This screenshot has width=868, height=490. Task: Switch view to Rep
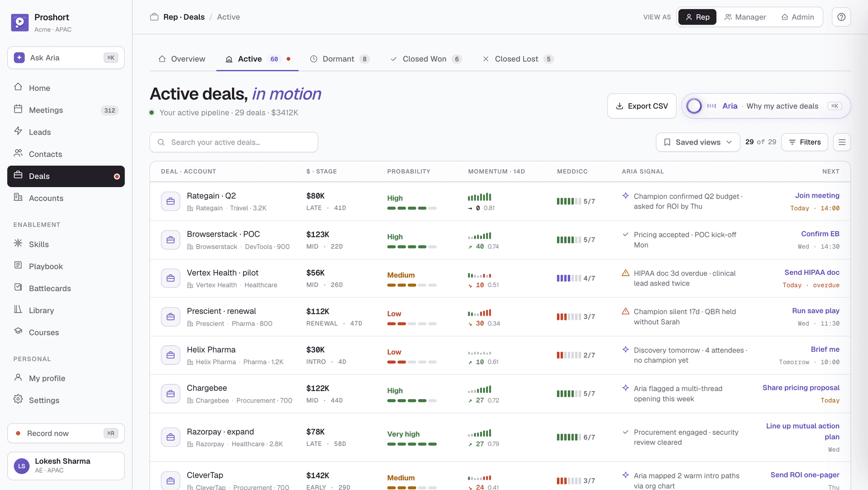click(697, 17)
